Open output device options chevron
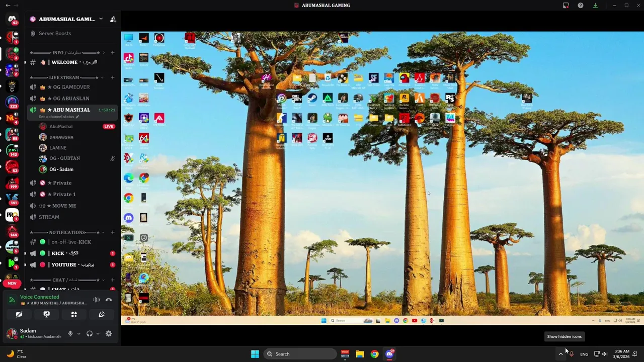 pos(98,333)
